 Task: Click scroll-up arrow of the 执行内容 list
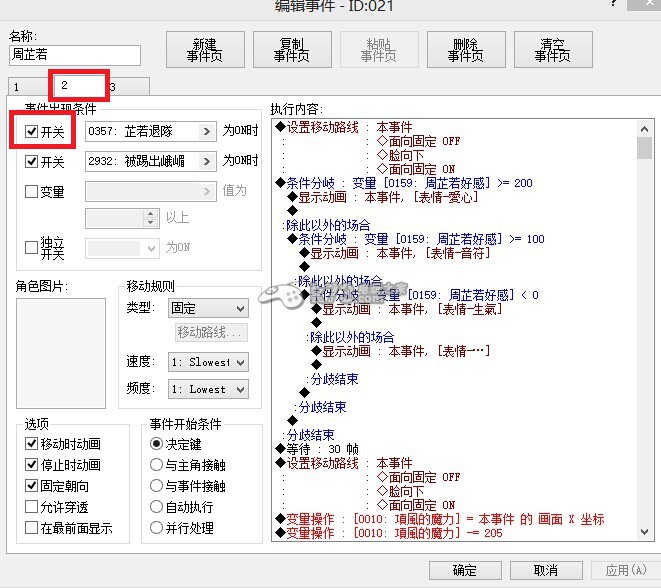coord(645,127)
